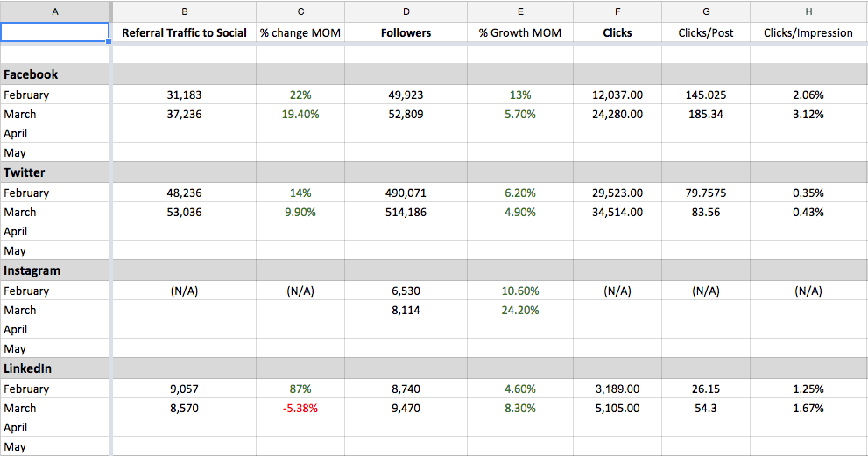Click clicks value 29,523.00
The height and width of the screenshot is (456, 868).
(617, 193)
